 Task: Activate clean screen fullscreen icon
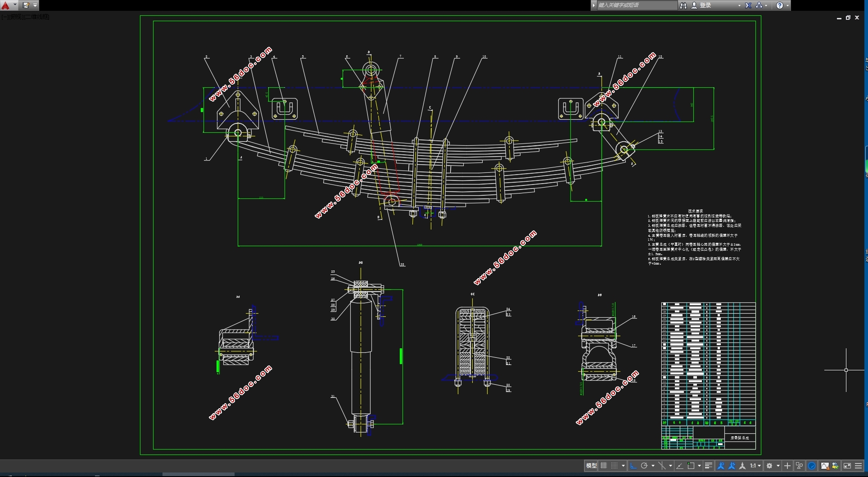[x=847, y=466]
